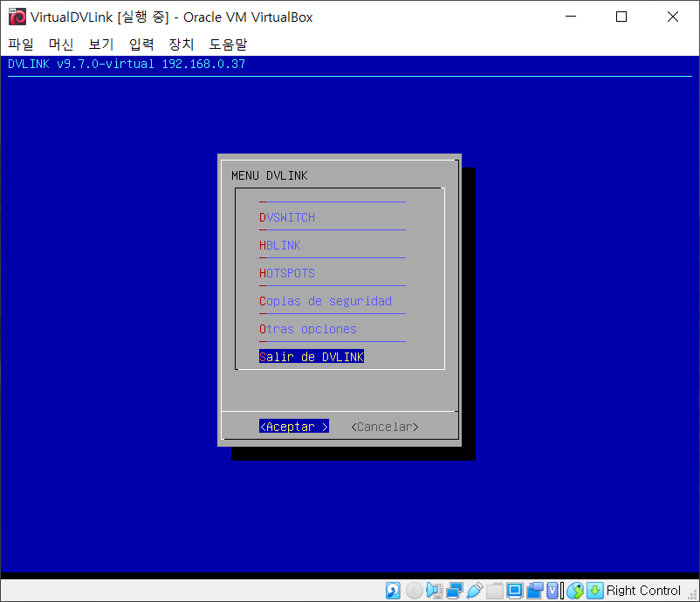Viewport: 700px width, 602px height.
Task: Click the network adapters status icon
Action: [455, 591]
